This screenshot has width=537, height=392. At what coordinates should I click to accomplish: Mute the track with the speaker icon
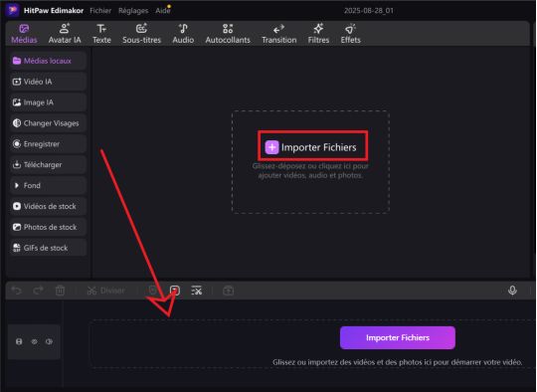(49, 341)
